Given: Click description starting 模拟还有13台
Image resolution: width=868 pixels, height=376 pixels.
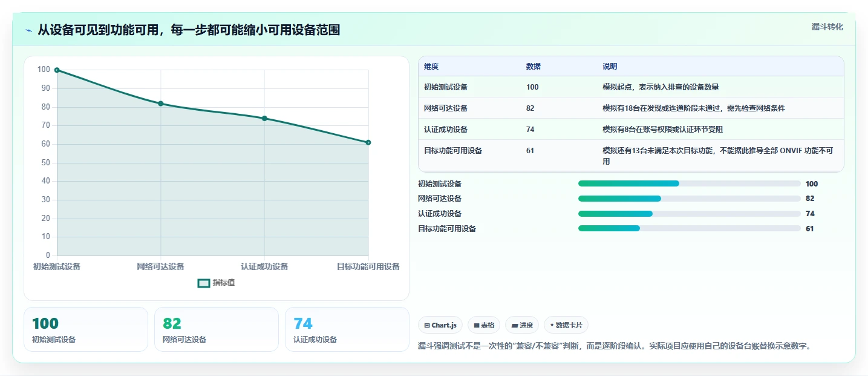Looking at the screenshot, I should [717, 156].
